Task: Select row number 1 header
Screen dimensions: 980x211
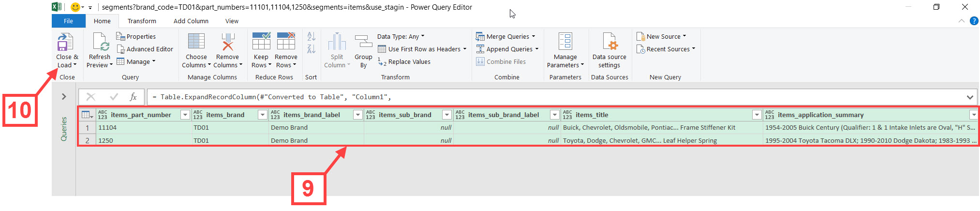Action: coord(87,128)
